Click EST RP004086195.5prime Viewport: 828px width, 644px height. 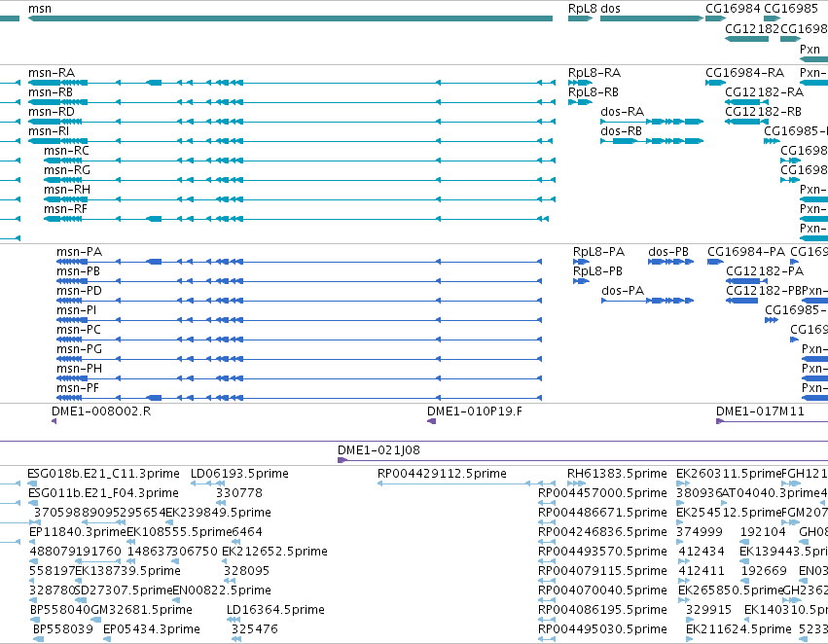[547, 620]
